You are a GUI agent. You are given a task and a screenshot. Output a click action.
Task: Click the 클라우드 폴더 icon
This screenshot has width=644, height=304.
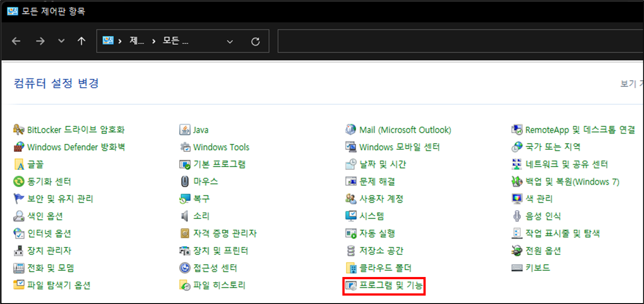(x=351, y=268)
